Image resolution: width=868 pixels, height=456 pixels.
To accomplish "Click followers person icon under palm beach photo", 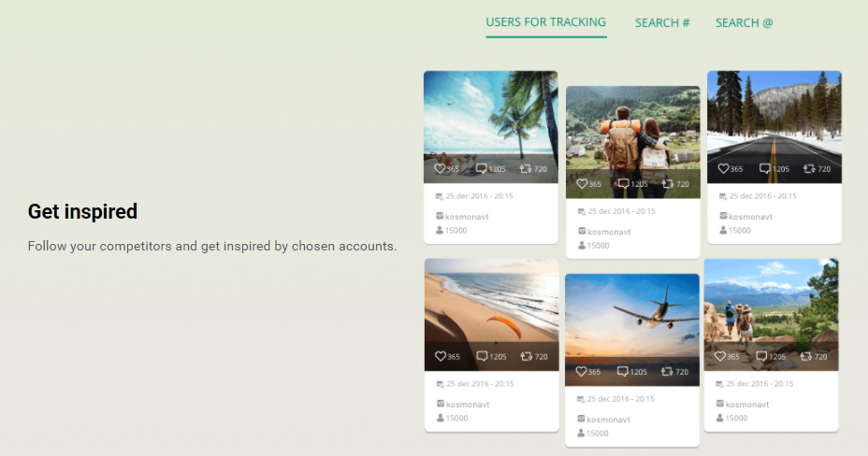I will (440, 230).
